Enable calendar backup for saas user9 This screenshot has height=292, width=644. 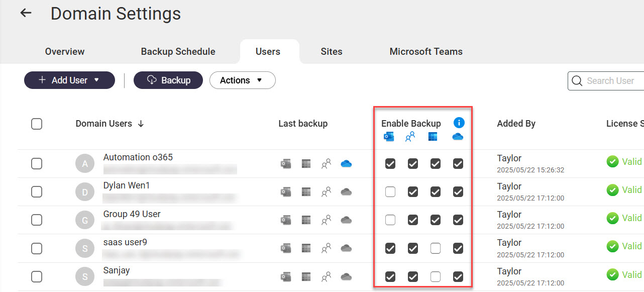pos(436,248)
